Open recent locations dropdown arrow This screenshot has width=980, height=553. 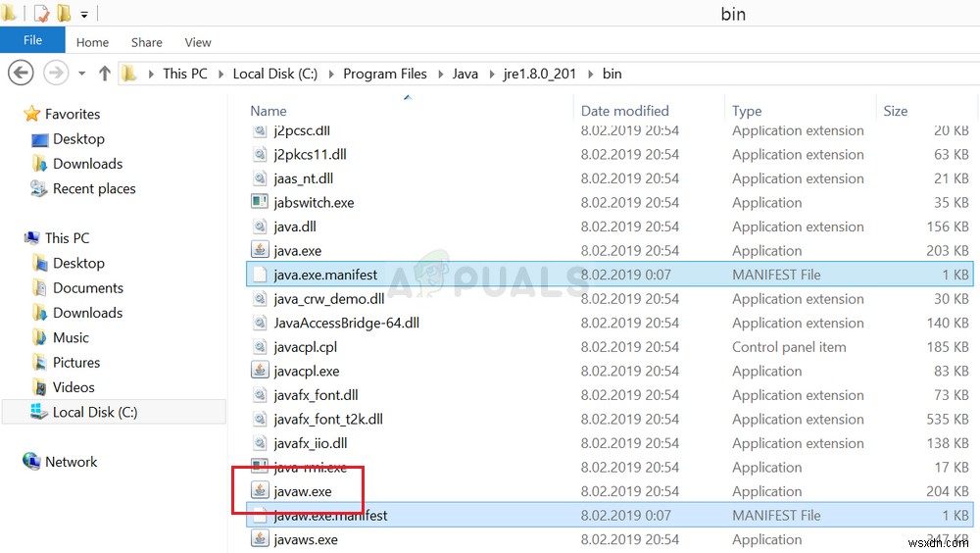[82, 74]
